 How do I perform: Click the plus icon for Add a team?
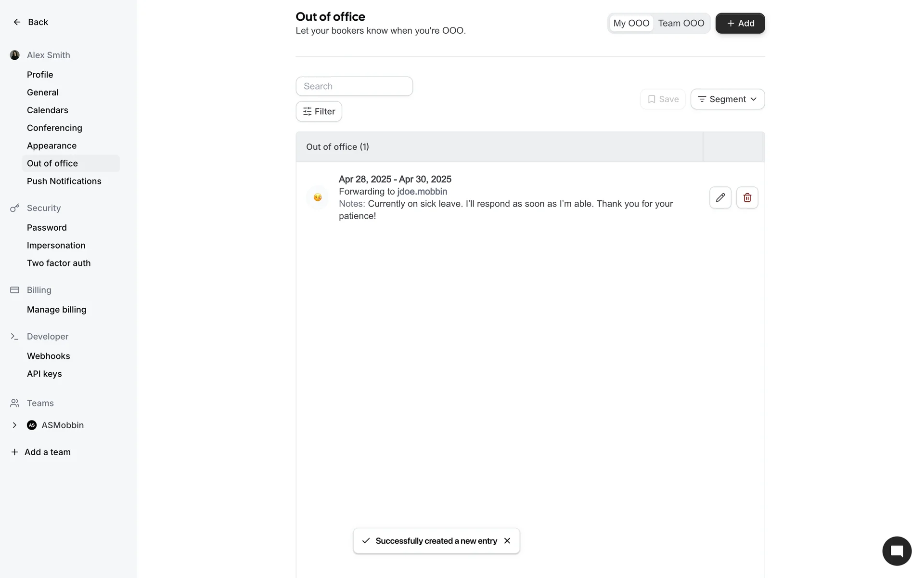point(15,452)
